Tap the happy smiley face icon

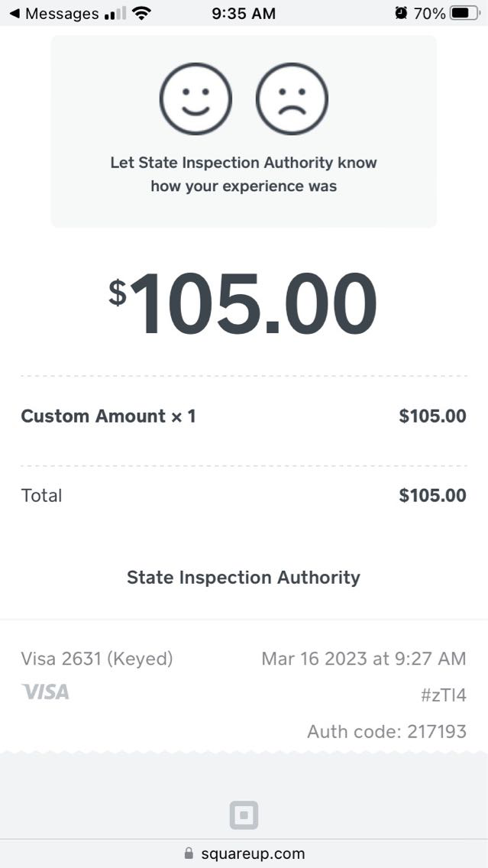196,99
